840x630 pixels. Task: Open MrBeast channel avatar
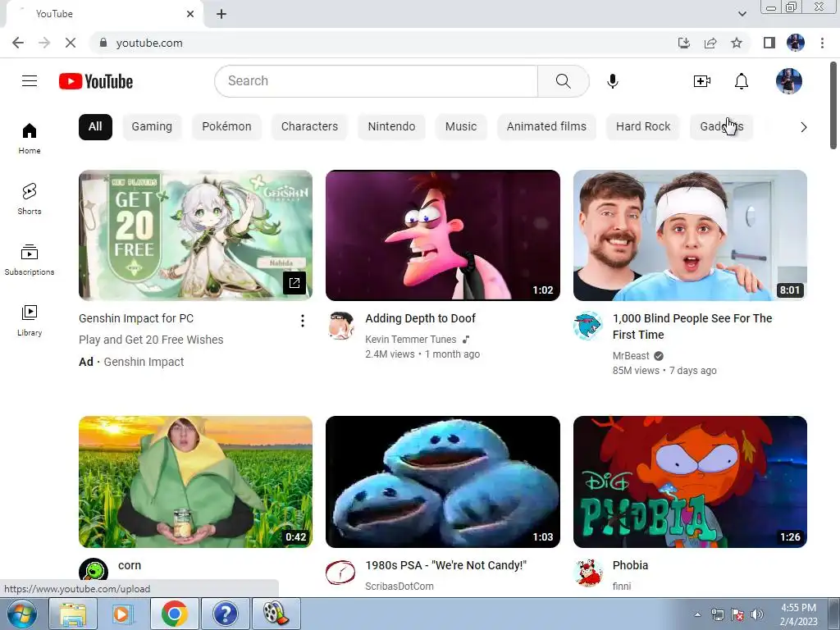(x=587, y=325)
